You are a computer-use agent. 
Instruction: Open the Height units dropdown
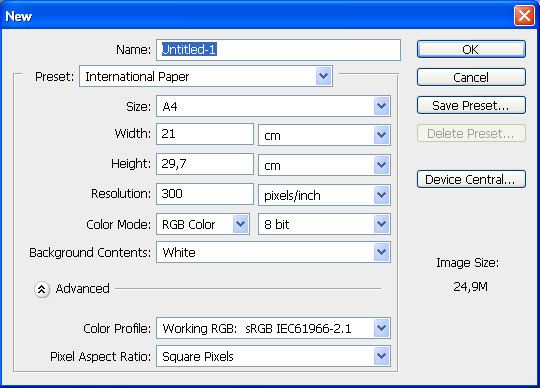tap(324, 165)
